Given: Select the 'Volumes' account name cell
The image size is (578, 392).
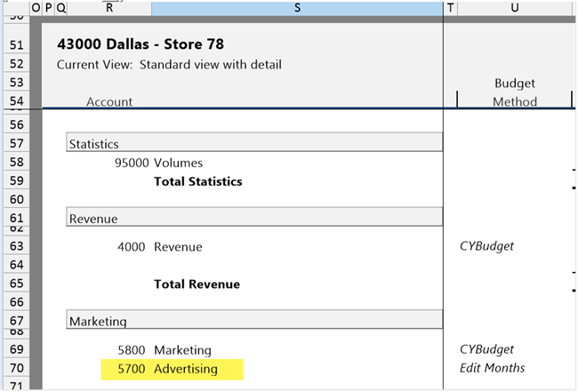Looking at the screenshot, I should pos(178,163).
